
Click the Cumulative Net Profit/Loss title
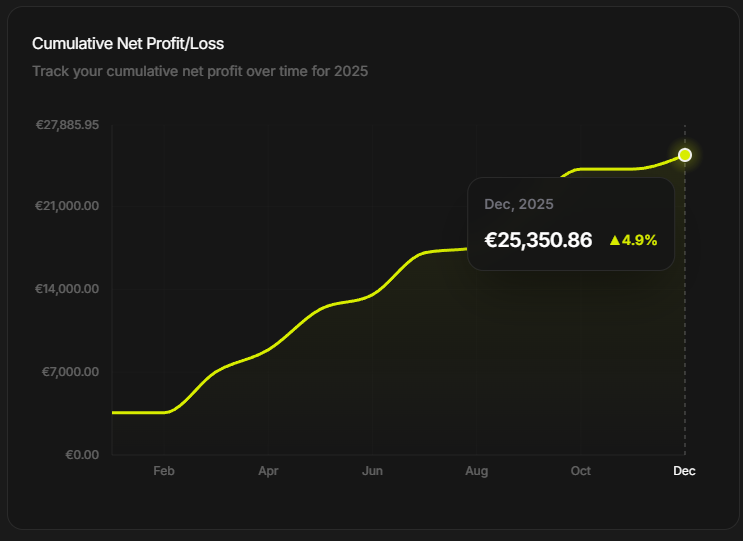pos(128,44)
